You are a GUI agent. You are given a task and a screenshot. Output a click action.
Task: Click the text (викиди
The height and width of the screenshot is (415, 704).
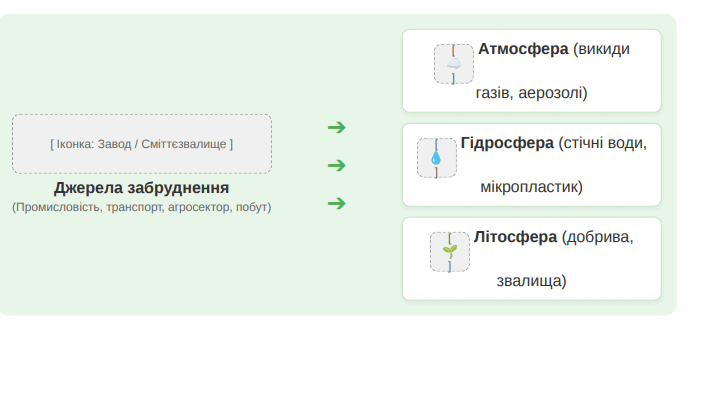(601, 49)
